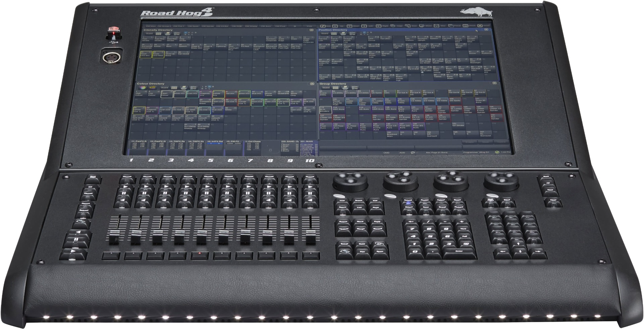Open the Hog menu icon on the toolbar
This screenshot has width=644, height=329.
(x=322, y=26)
